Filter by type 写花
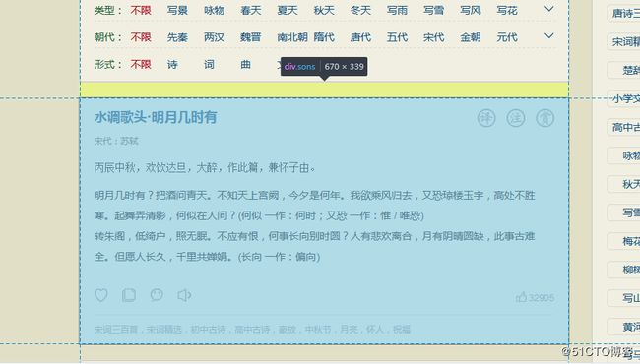Viewport: 640px width, 364px height. (507, 10)
